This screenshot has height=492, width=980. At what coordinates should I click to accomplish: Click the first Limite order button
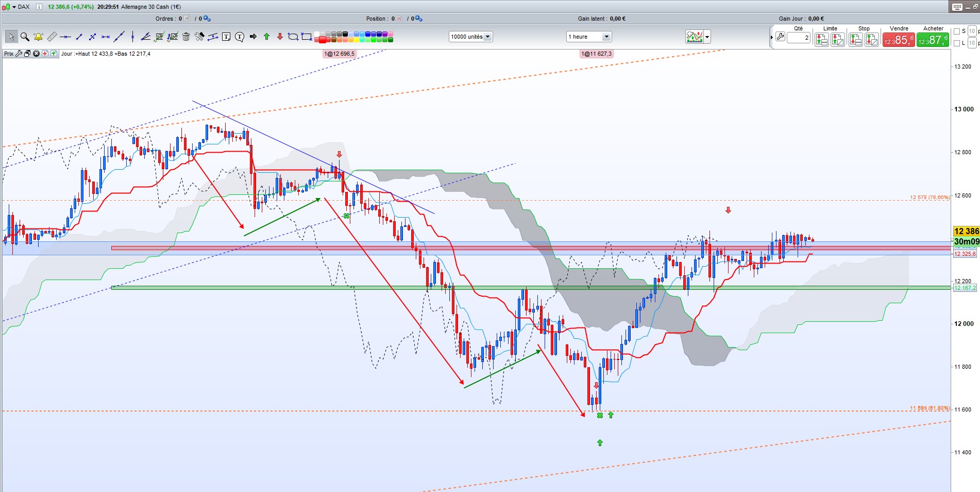coord(822,40)
